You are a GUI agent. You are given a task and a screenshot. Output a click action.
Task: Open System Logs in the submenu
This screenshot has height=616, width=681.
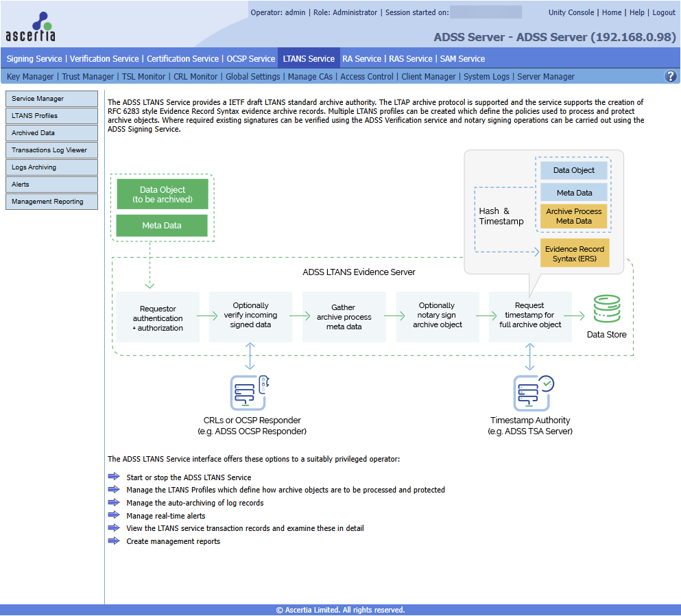tap(486, 77)
